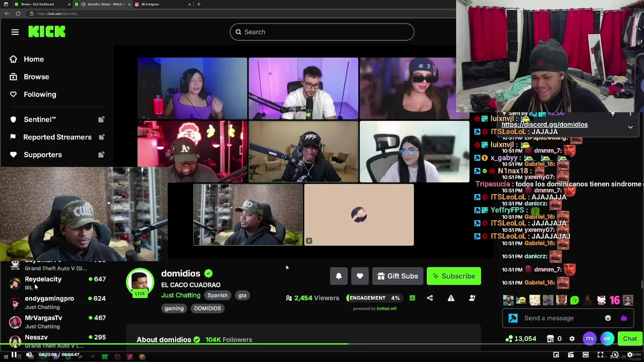The width and height of the screenshot is (644, 362).
Task: Focus the Kick search field
Action: click(322, 32)
